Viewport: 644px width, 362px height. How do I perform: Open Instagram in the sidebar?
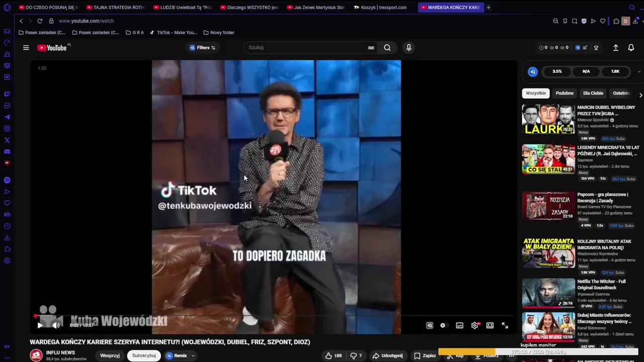(7, 129)
